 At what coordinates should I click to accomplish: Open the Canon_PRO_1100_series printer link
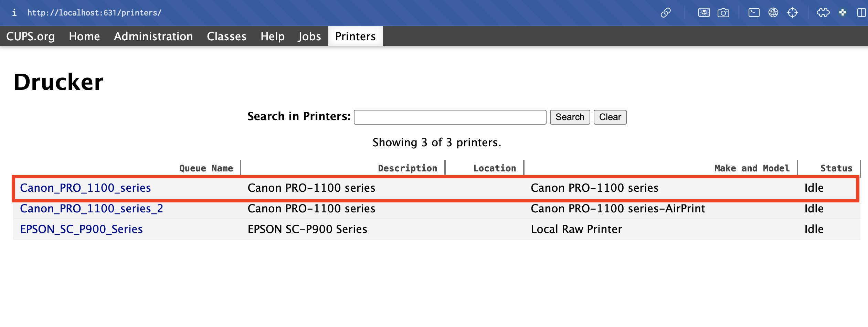click(85, 188)
